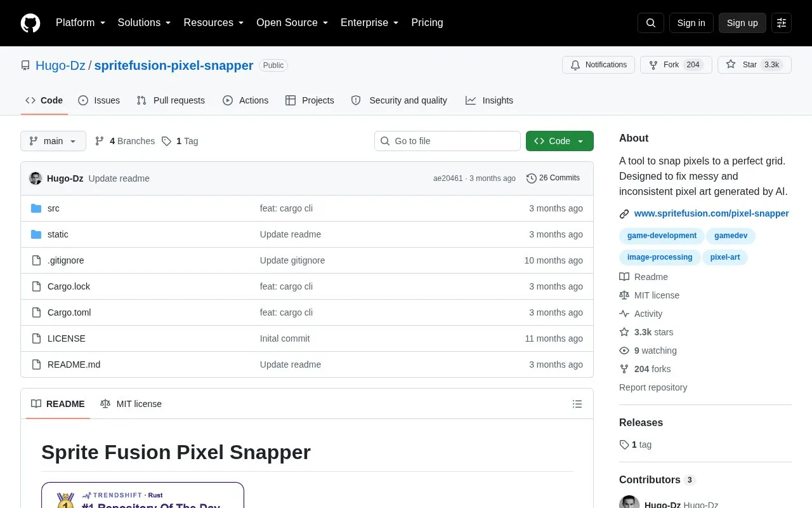Viewport: 812px width, 508px height.
Task: Open the README outline list icon
Action: pos(577,404)
